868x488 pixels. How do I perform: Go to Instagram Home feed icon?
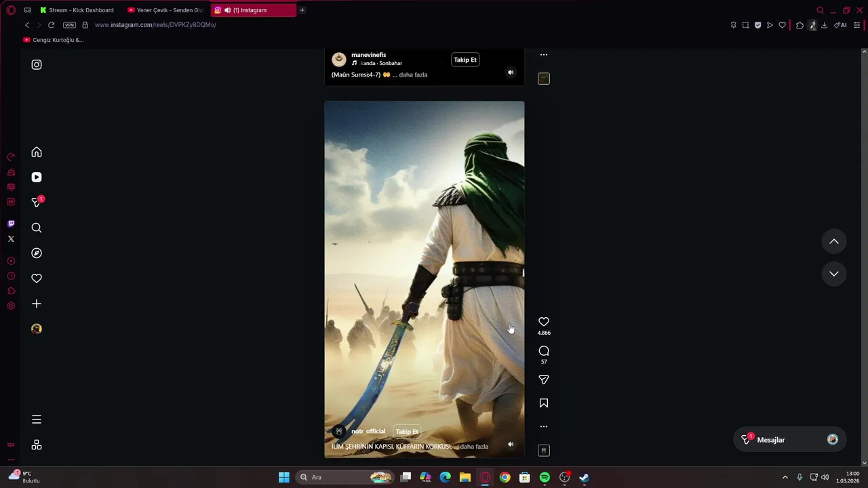[37, 152]
